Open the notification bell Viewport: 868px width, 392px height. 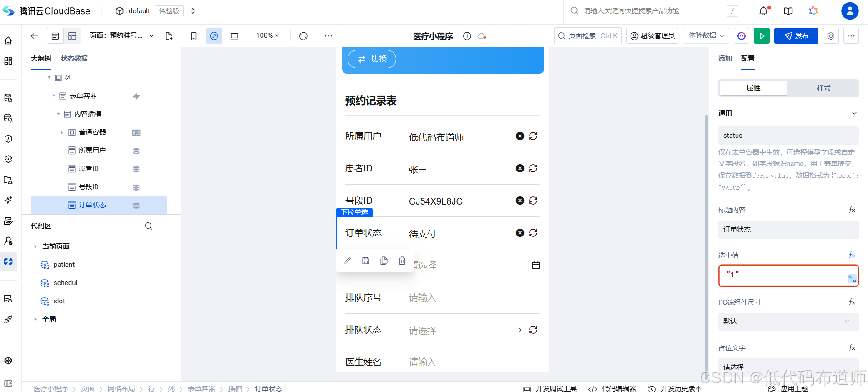point(763,11)
